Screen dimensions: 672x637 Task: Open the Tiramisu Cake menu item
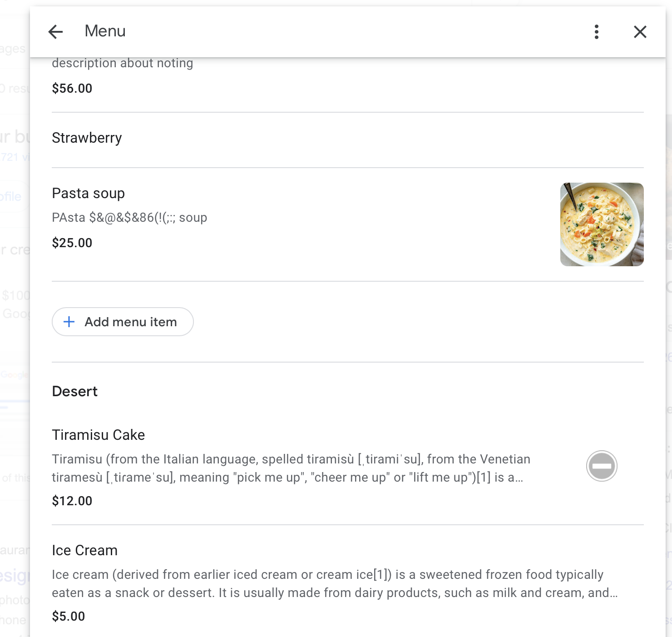99,435
